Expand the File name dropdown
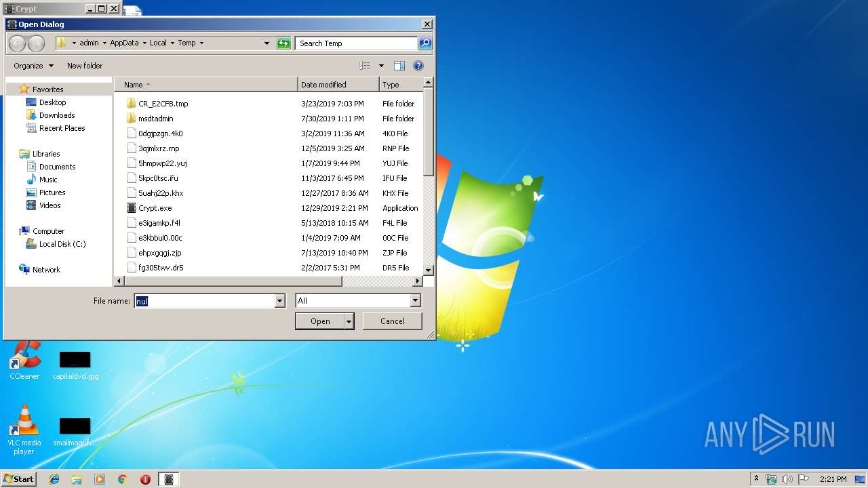 279,301
